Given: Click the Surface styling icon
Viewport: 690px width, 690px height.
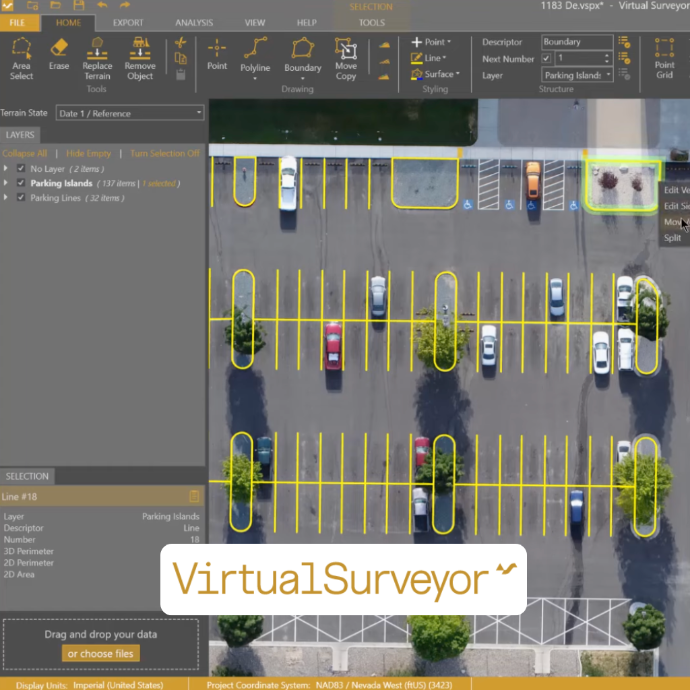Looking at the screenshot, I should (416, 74).
